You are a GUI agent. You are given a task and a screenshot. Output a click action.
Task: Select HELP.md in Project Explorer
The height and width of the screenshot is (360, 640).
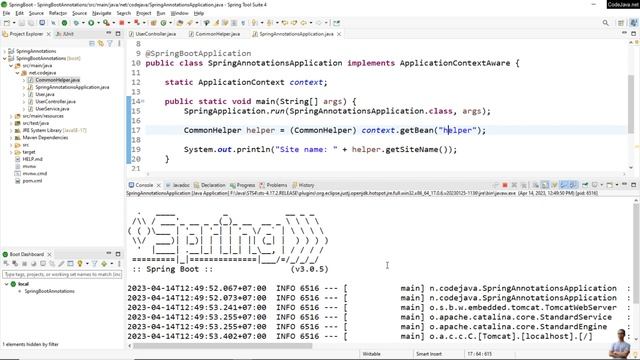click(x=32, y=159)
